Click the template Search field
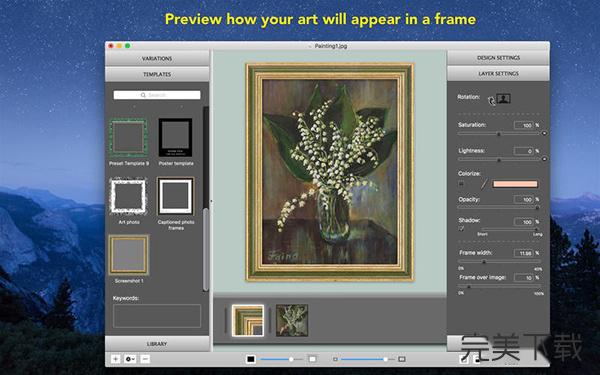Image resolution: width=600 pixels, height=375 pixels. [157, 95]
